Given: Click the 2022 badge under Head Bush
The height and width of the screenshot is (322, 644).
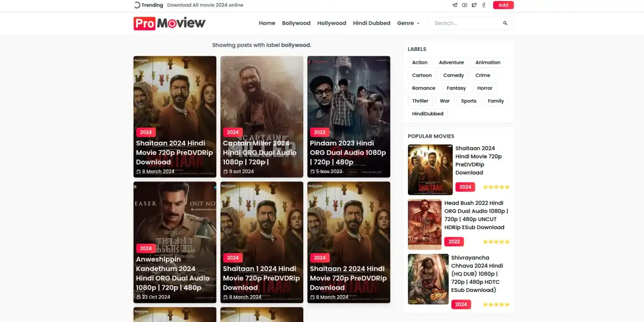Looking at the screenshot, I should click(x=454, y=241).
